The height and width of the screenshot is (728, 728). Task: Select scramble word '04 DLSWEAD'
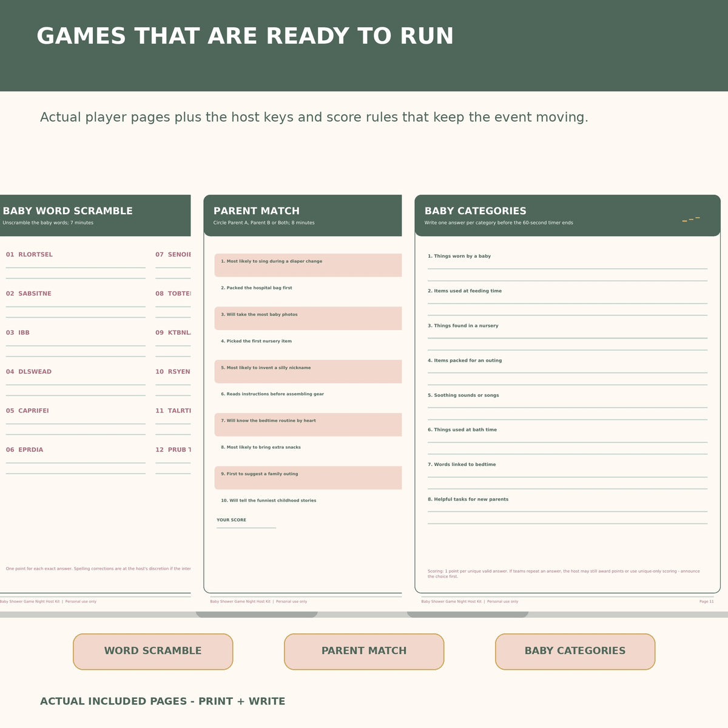[29, 372]
